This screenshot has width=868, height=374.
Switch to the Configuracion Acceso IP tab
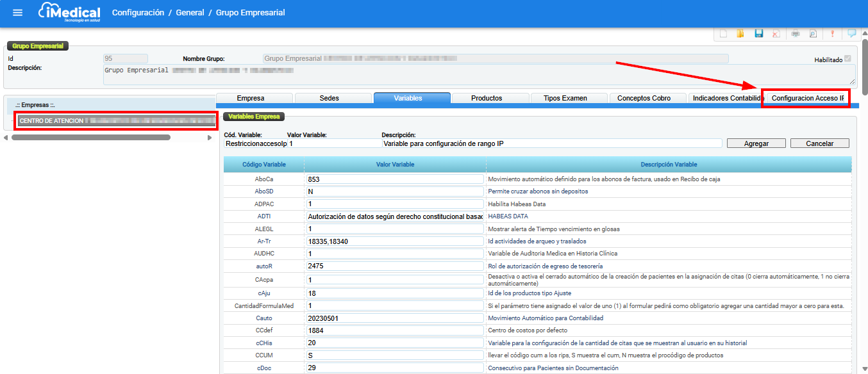pos(806,98)
